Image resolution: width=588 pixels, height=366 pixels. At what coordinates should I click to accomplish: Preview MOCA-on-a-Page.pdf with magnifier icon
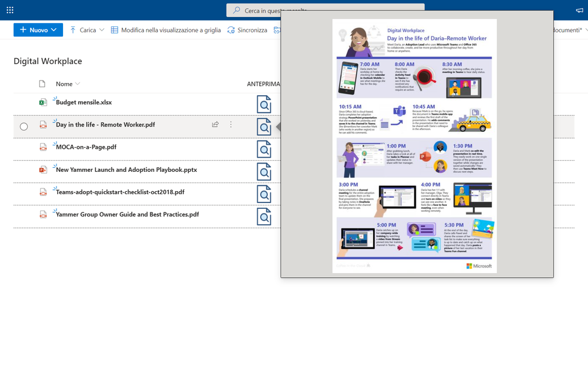264,149
